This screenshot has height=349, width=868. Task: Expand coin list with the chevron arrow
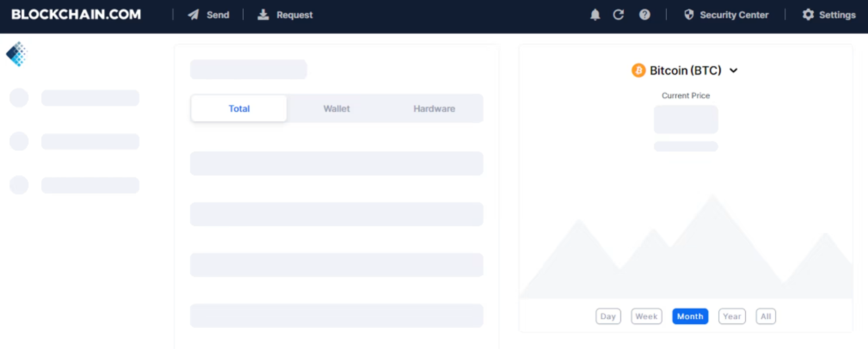733,71
